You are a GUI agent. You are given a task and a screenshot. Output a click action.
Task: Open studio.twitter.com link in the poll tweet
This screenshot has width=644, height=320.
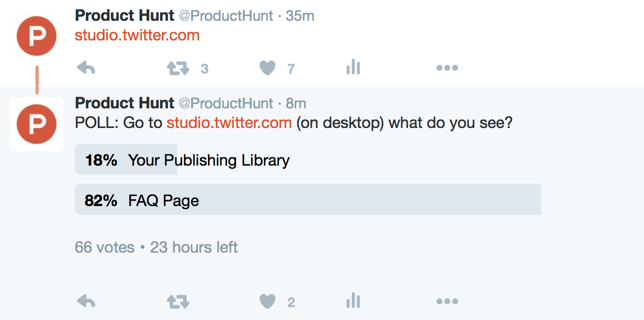tap(229, 123)
